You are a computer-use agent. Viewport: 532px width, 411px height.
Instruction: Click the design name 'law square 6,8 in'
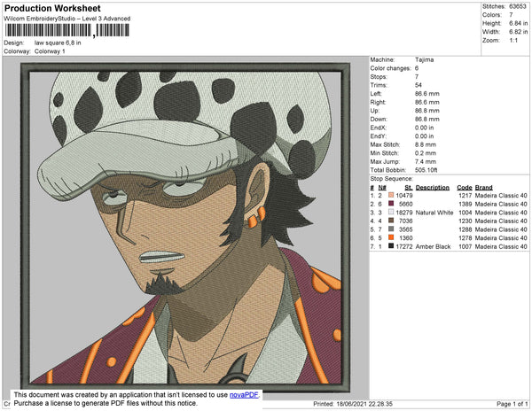pyautogui.click(x=58, y=43)
